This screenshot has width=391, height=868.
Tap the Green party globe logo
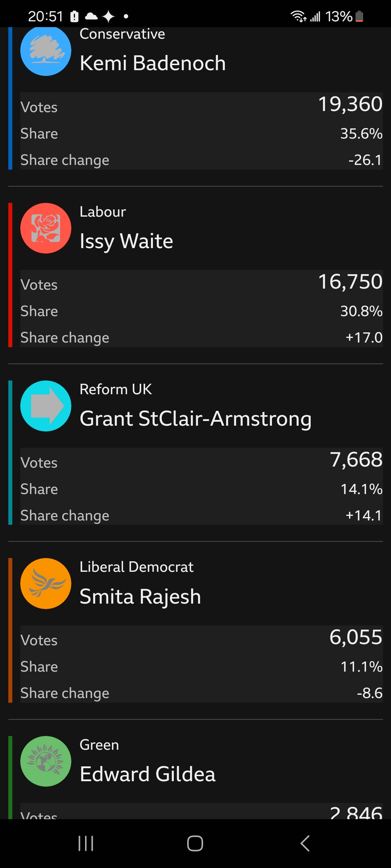(46, 761)
